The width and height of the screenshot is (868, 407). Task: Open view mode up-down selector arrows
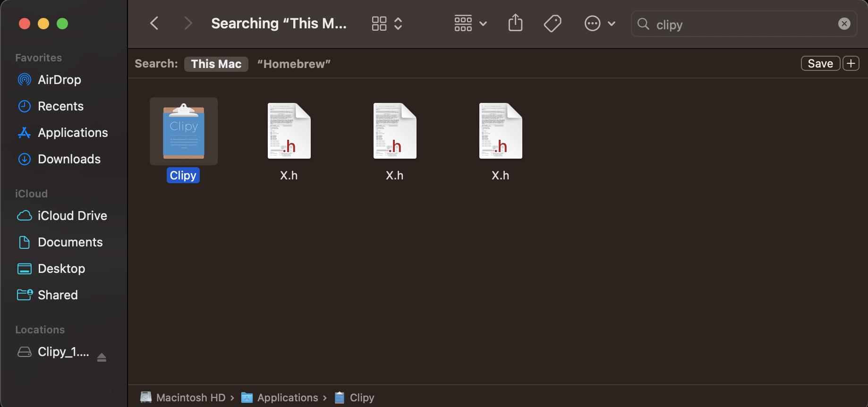tap(398, 24)
